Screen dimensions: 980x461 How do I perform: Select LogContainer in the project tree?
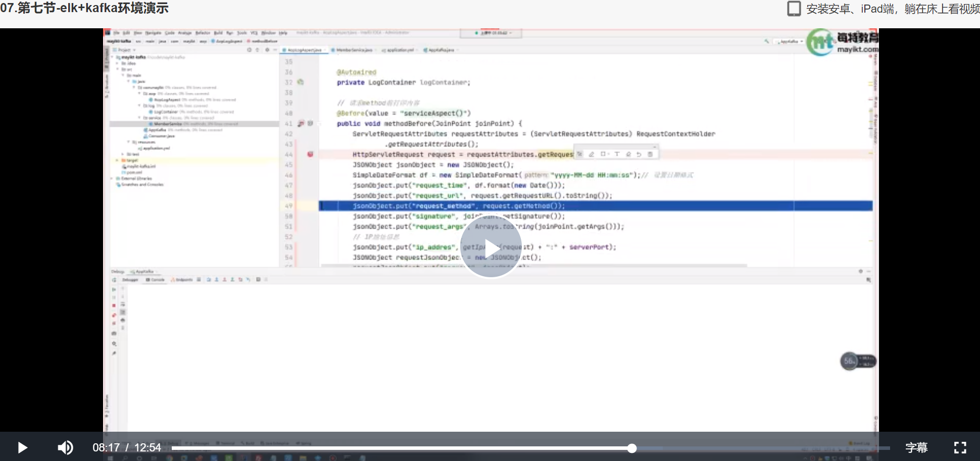(166, 112)
